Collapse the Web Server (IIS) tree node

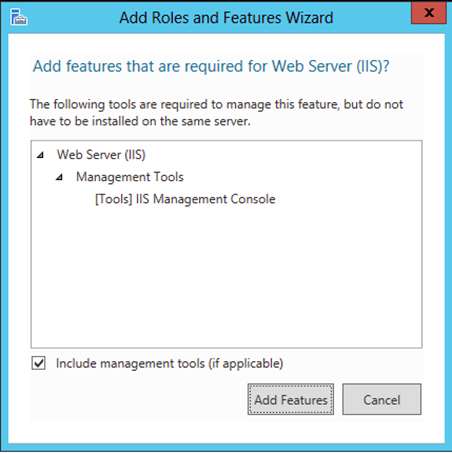[40, 155]
